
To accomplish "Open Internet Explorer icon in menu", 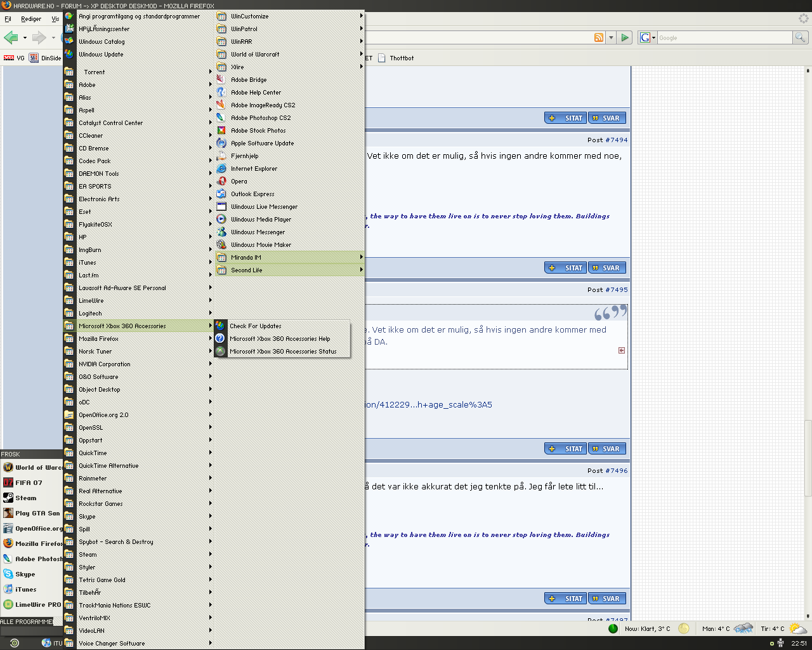I will (x=221, y=169).
